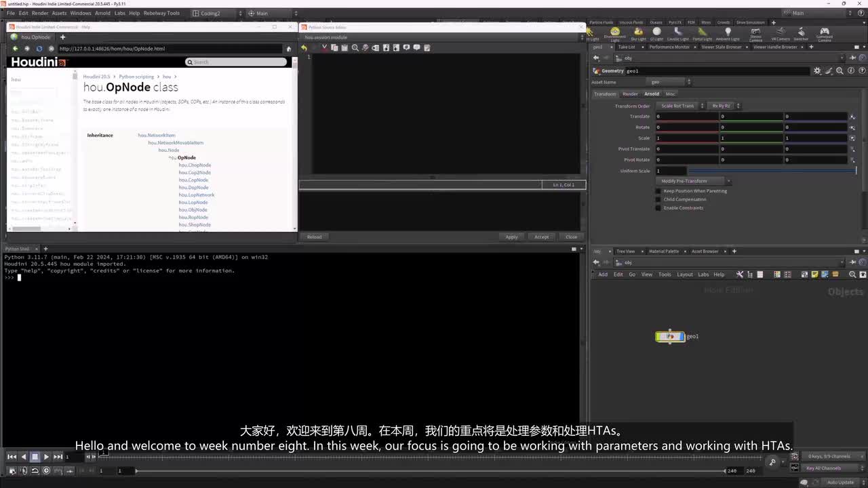
Task: Click Apply in Python Source Editor
Action: (x=511, y=237)
